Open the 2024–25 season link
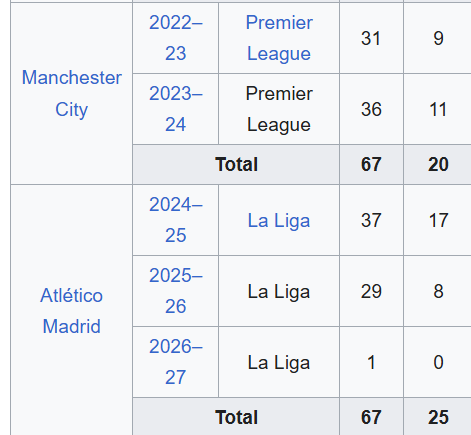 (x=176, y=220)
